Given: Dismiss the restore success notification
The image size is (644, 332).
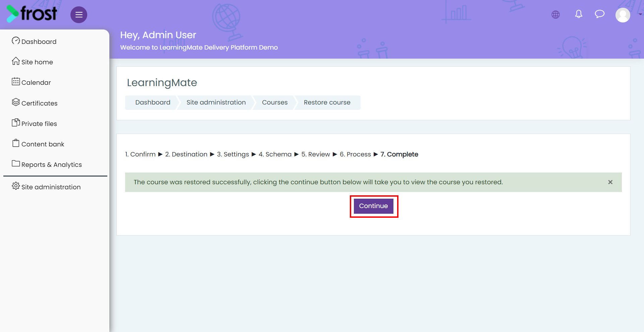Looking at the screenshot, I should pos(610,182).
